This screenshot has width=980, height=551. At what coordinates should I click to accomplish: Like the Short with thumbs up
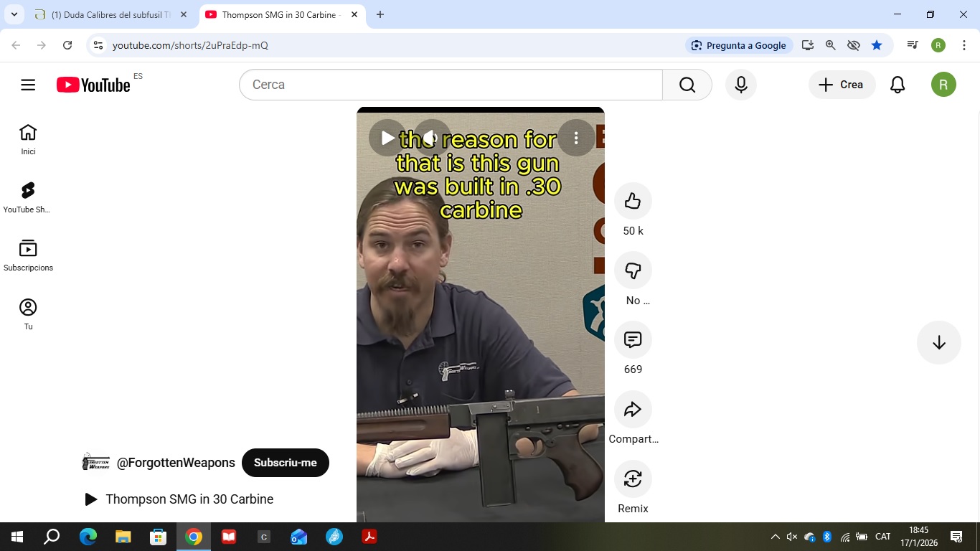point(633,201)
